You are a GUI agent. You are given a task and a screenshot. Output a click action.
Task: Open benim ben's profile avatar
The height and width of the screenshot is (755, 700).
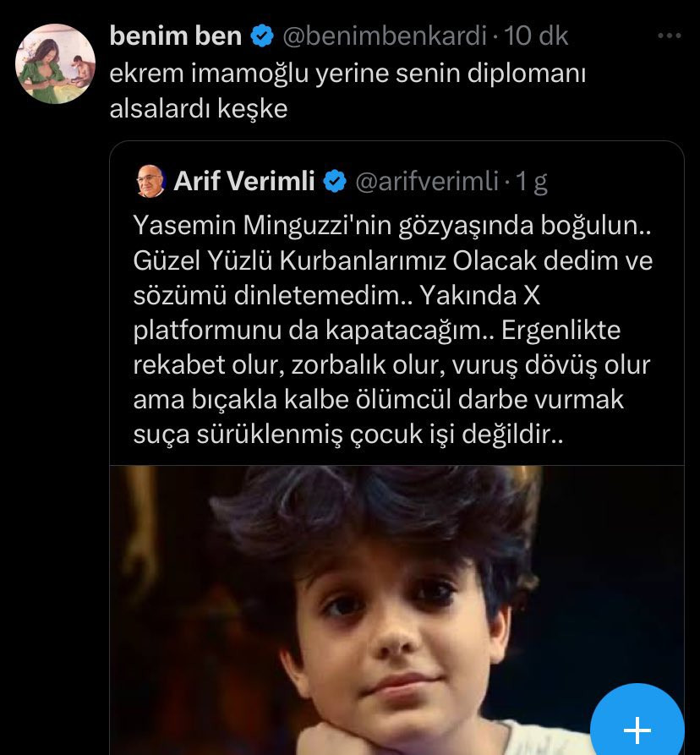pyautogui.click(x=55, y=63)
